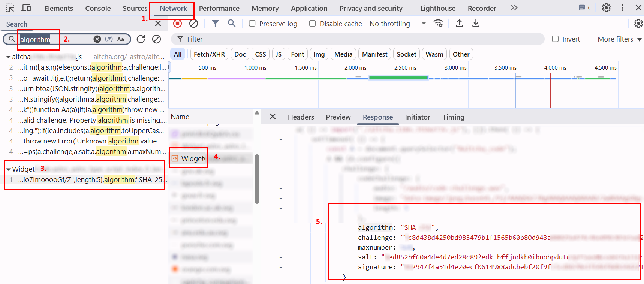644x284 pixels.
Task: Click the request list vertical scrollbar
Action: point(257,179)
